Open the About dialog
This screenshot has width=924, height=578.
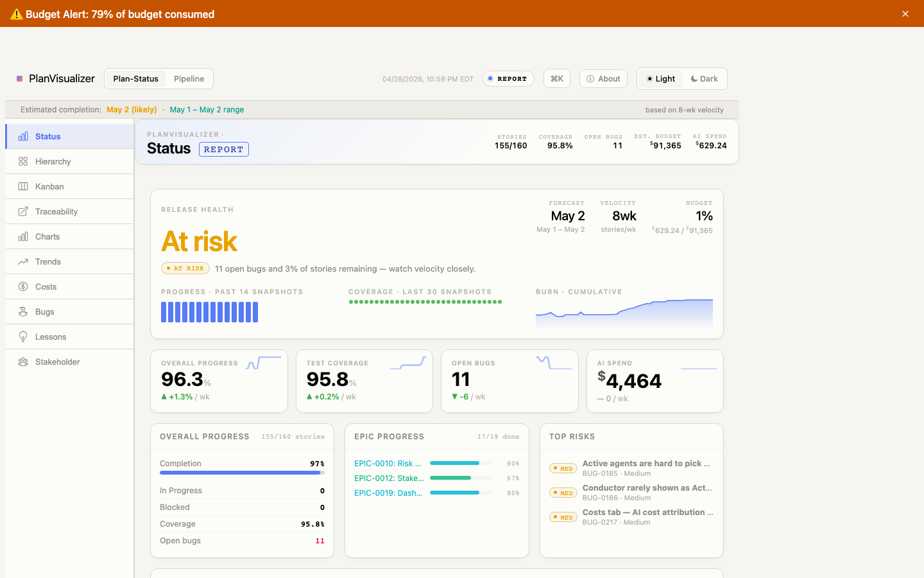coord(603,79)
